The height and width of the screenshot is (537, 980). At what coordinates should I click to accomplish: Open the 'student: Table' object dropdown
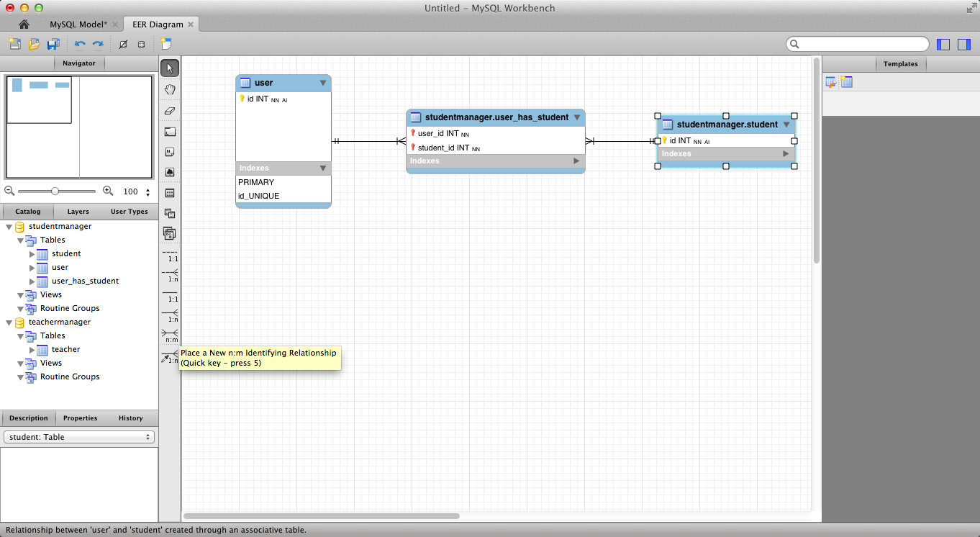coord(79,437)
